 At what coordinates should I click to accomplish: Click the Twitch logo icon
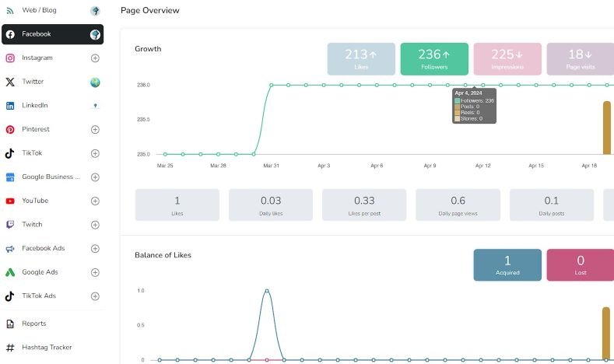pyautogui.click(x=10, y=225)
